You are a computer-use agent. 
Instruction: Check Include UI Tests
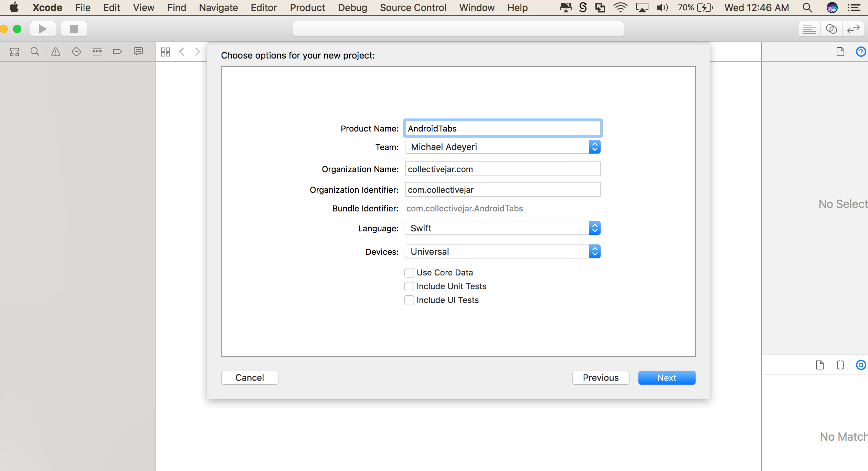click(x=409, y=300)
